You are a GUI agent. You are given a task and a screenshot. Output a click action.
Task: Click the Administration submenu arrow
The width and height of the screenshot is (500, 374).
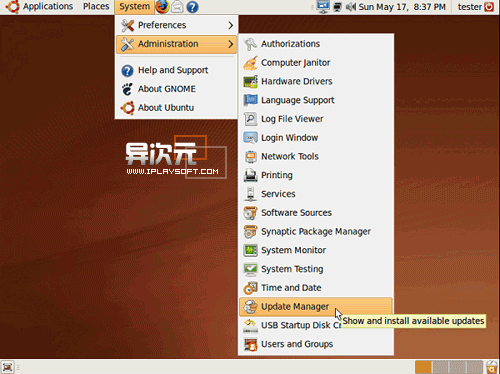coord(231,44)
